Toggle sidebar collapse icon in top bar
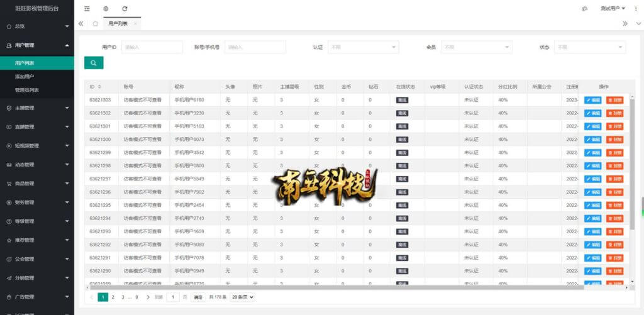The width and height of the screenshot is (644, 315). tap(87, 9)
